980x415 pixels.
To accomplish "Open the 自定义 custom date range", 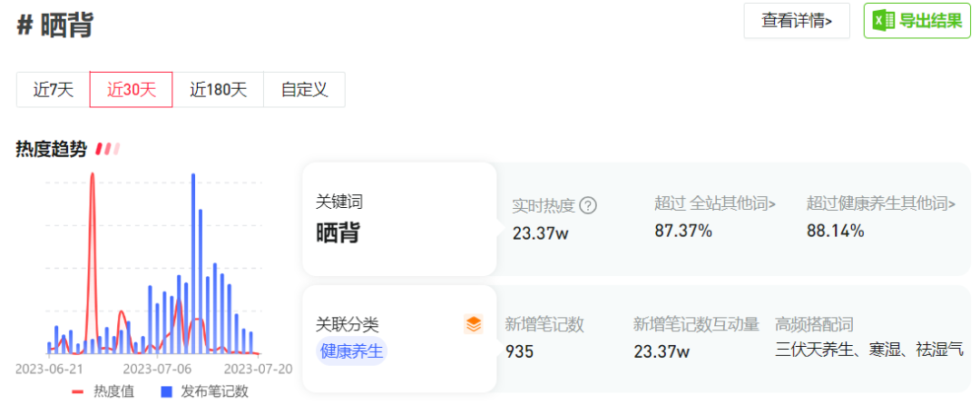I will coord(304,90).
